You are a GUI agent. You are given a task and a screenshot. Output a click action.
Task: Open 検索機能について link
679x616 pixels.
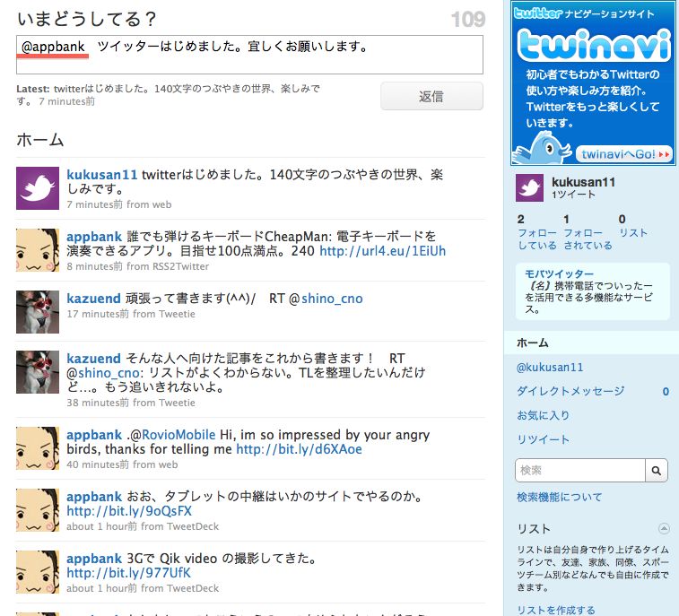[559, 497]
